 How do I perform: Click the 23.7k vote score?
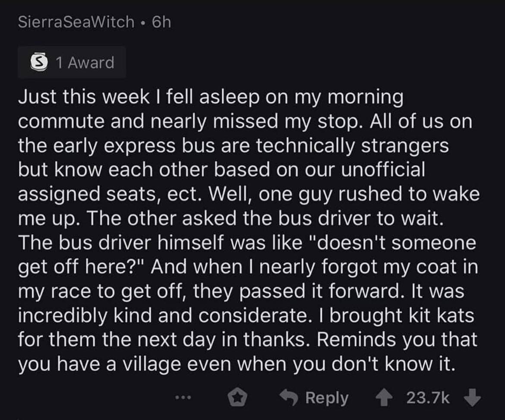pyautogui.click(x=428, y=398)
